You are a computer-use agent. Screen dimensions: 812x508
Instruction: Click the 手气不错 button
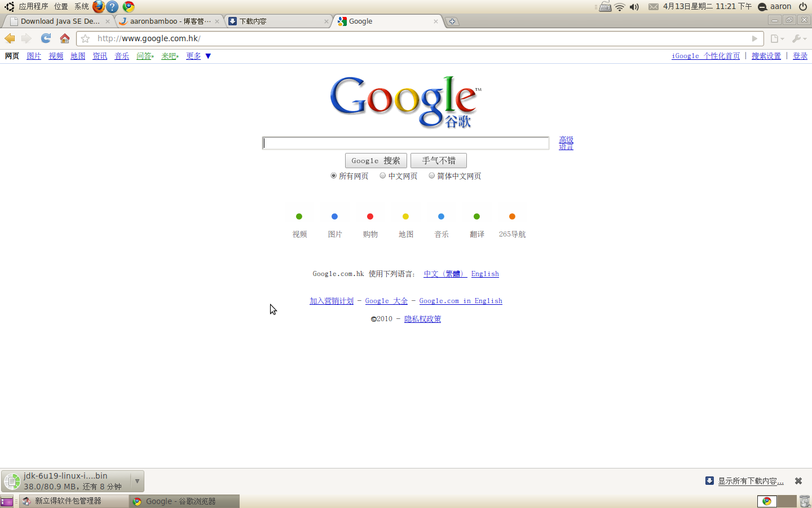[439, 161]
